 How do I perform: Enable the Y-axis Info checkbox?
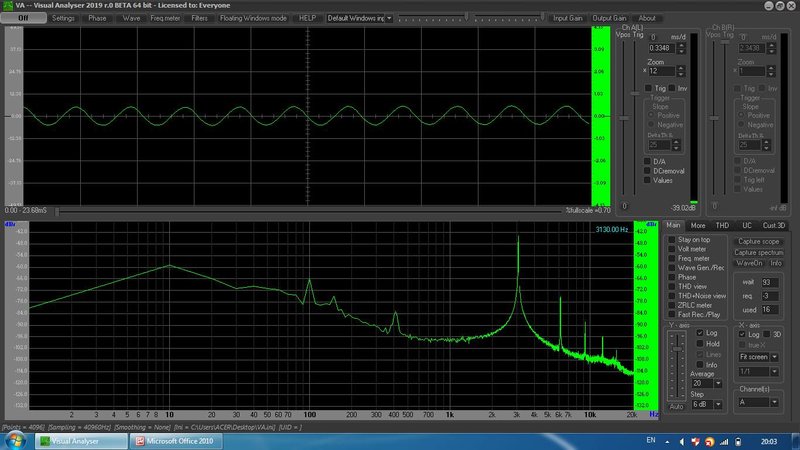pos(700,365)
